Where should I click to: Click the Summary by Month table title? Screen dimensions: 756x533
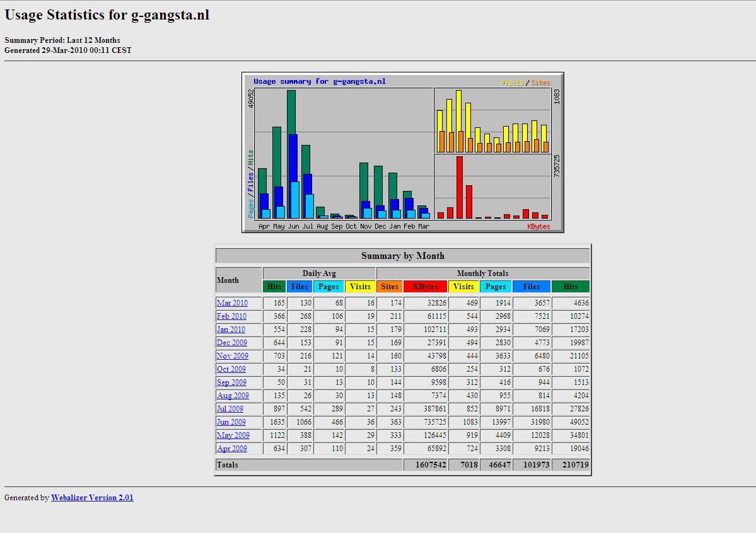(402, 256)
